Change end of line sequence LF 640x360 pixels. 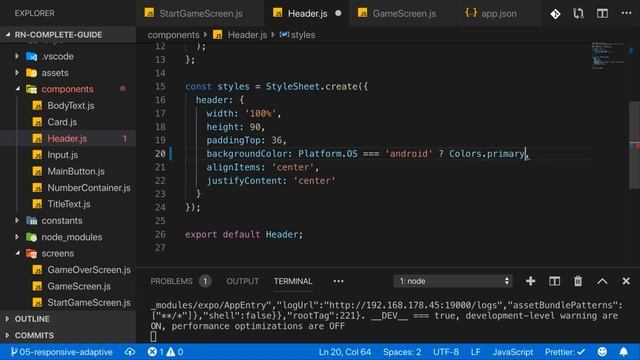tap(475, 352)
